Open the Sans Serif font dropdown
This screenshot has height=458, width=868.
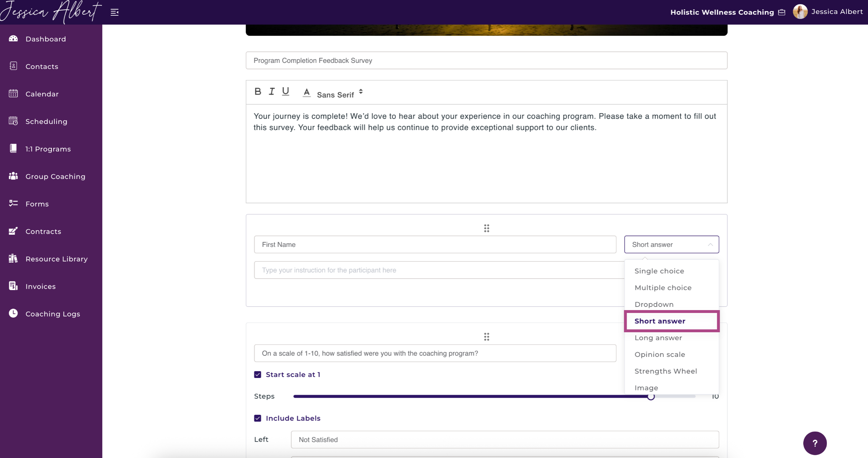pos(340,94)
